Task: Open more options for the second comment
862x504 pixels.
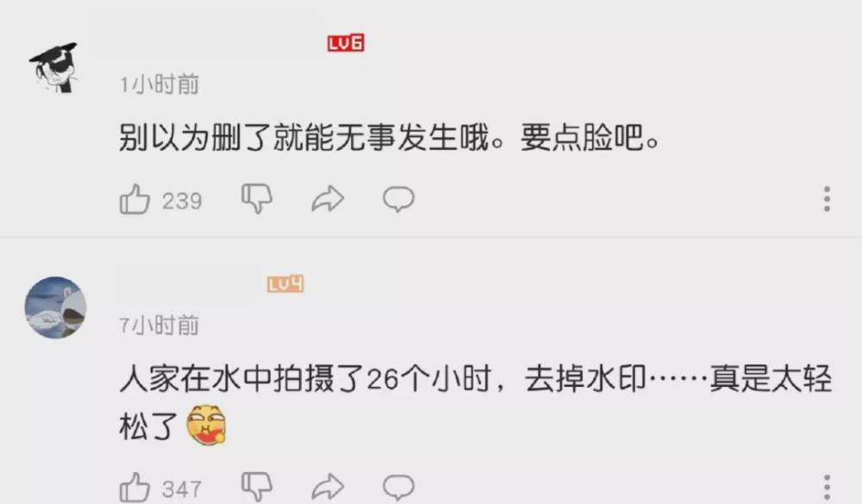Action: (x=827, y=488)
